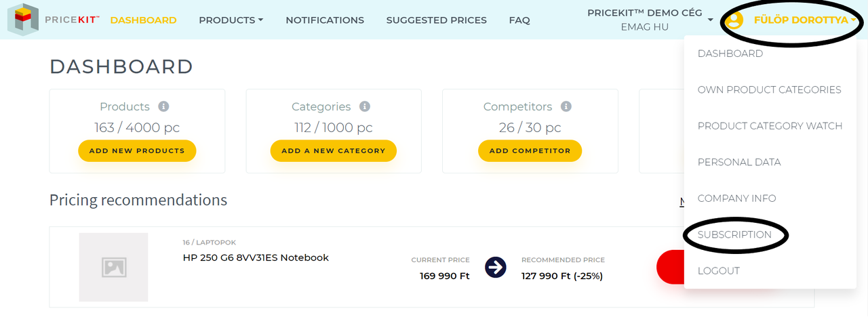Click the info icon next to Products

163,106
